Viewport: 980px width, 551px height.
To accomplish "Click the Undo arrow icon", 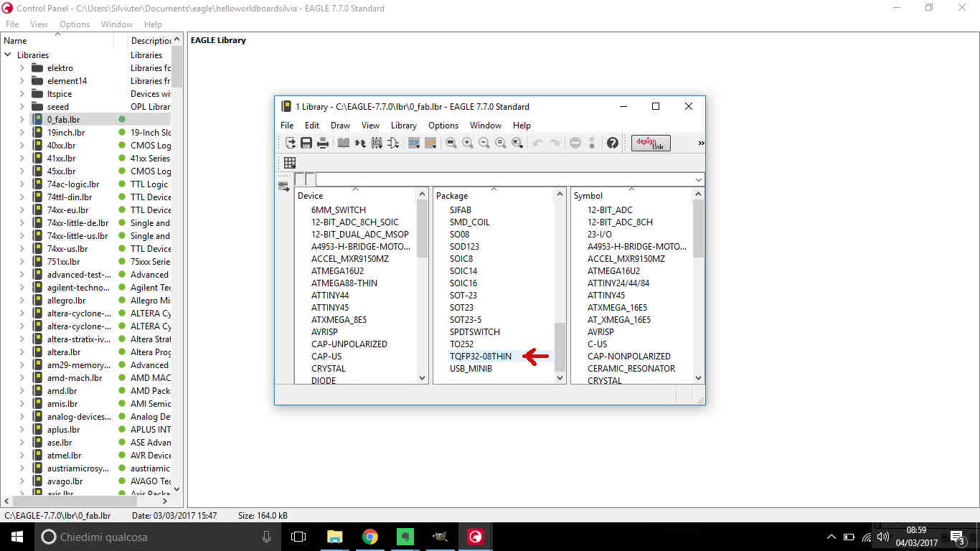I will [538, 143].
